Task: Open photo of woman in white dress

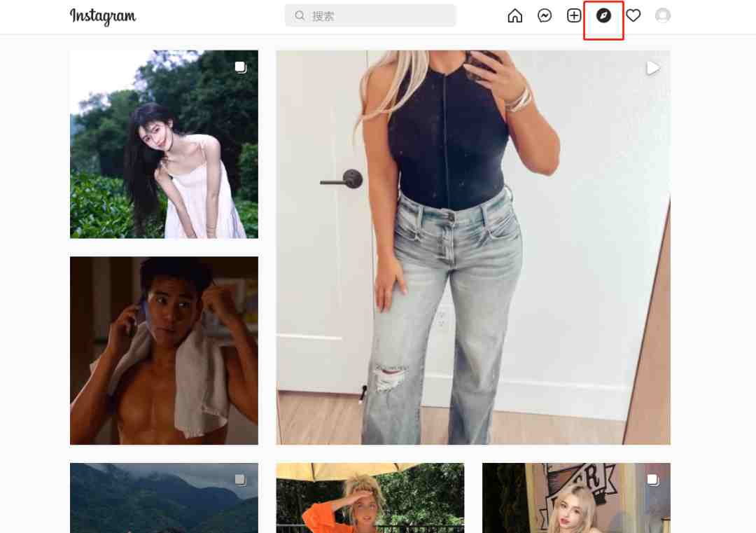Action: point(164,144)
